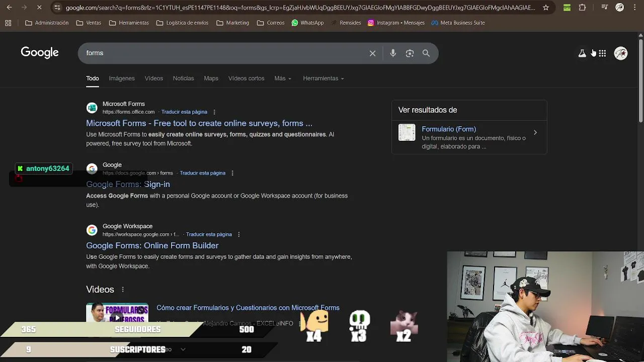Open the Formulario (Form) link
The image size is (644, 362).
coord(449,129)
